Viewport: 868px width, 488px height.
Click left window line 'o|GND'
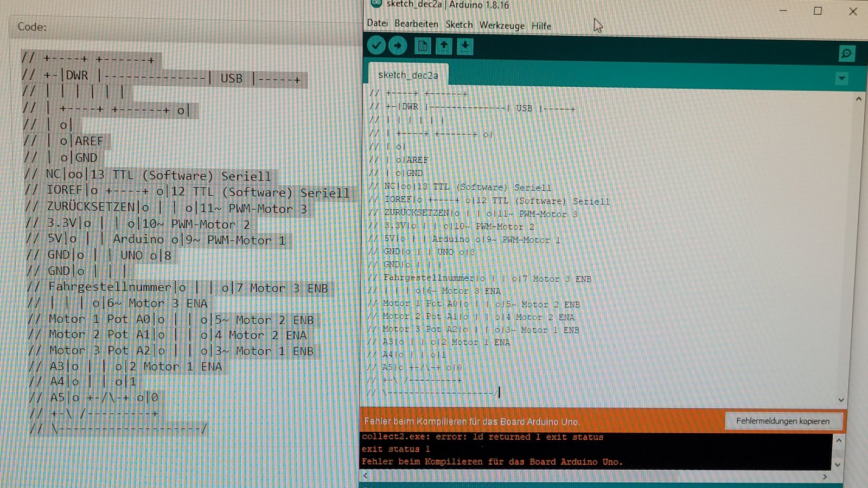[x=61, y=157]
